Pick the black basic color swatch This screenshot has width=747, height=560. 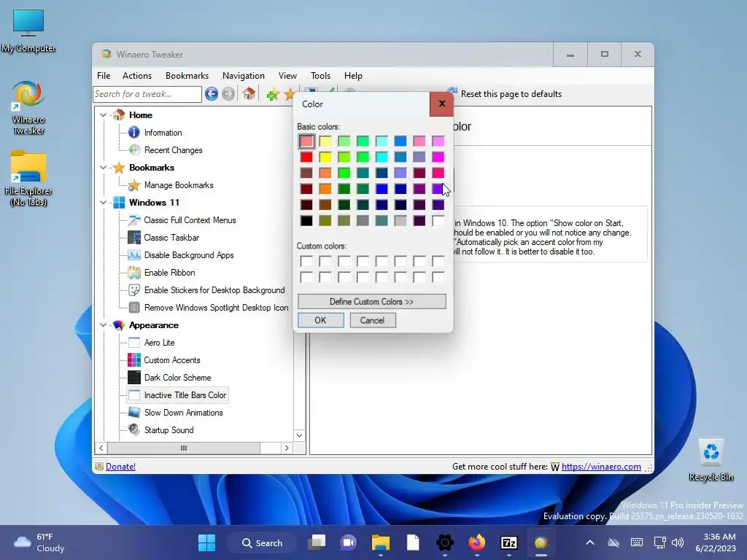pos(306,220)
